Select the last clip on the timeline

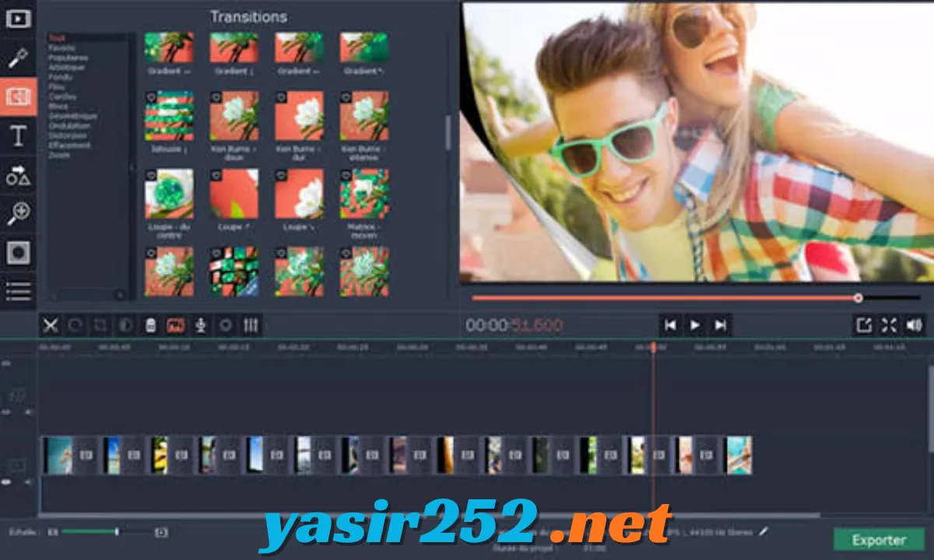pos(739,456)
